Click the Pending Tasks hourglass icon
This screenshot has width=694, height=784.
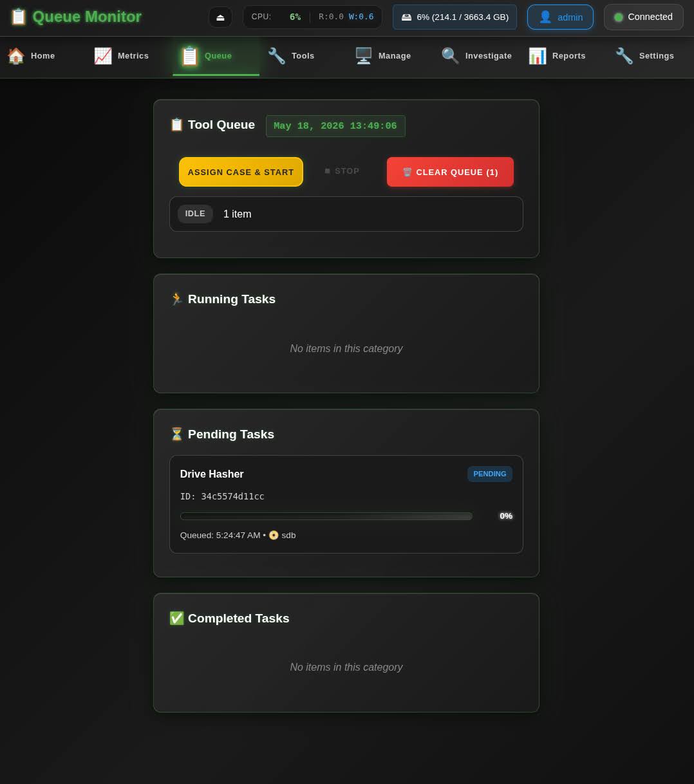(177, 434)
